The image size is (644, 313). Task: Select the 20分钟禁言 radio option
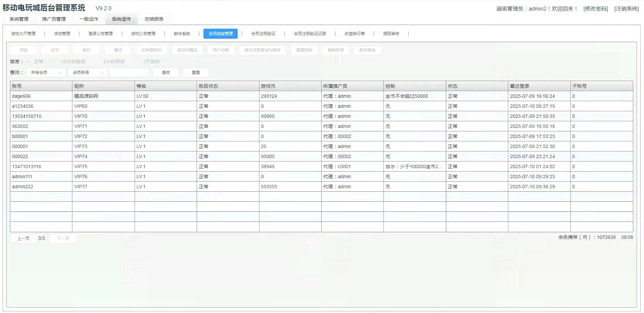coord(57,62)
